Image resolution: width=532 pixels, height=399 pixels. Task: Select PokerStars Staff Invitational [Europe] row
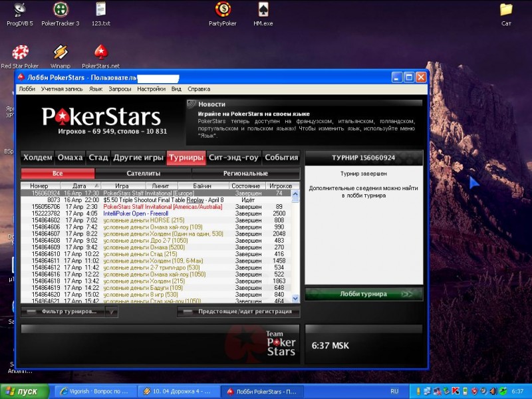point(156,193)
